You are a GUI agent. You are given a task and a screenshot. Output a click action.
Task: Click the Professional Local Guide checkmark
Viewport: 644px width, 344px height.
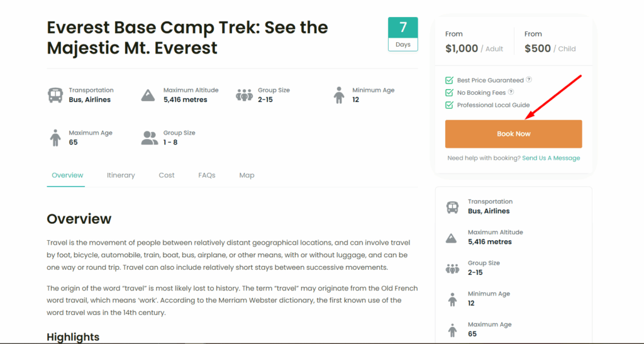[449, 105]
